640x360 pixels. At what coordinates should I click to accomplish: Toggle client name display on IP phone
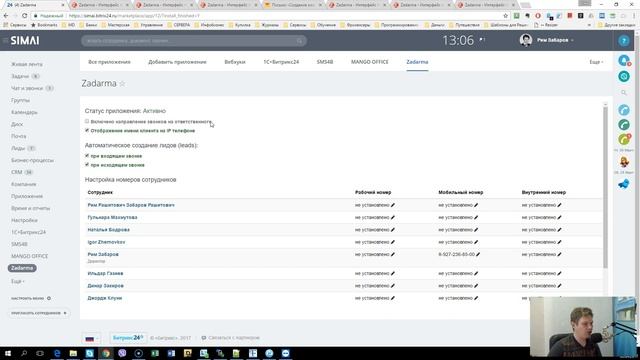[x=87, y=130]
